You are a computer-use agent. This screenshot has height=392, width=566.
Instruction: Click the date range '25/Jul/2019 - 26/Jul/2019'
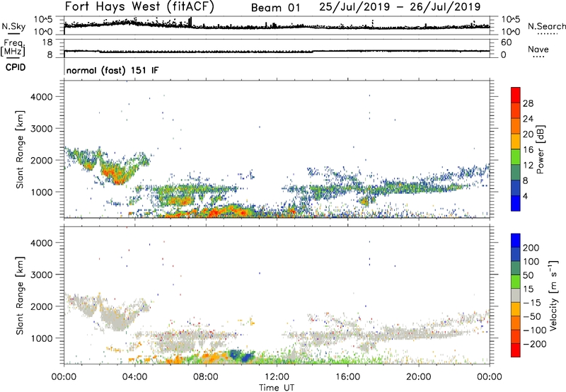pyautogui.click(x=400, y=7)
